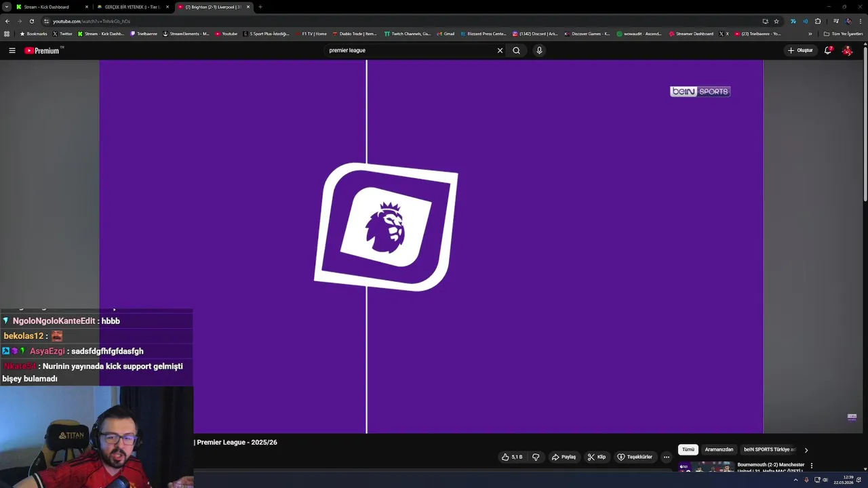The image size is (868, 488).
Task: View site information icon in address bar
Action: click(46, 21)
